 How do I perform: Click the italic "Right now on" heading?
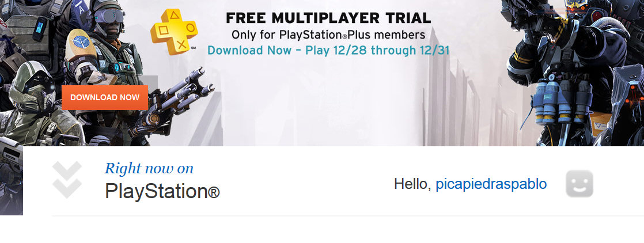pos(149,168)
